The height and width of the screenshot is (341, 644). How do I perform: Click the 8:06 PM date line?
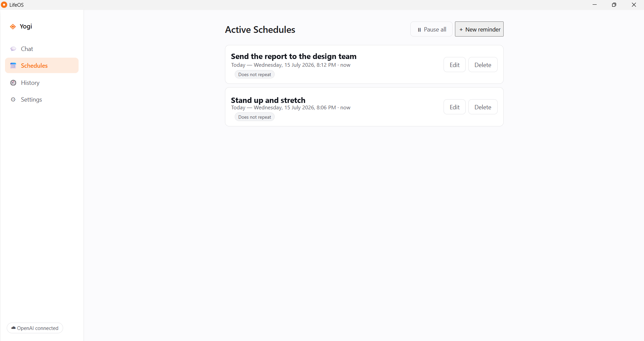(x=290, y=108)
